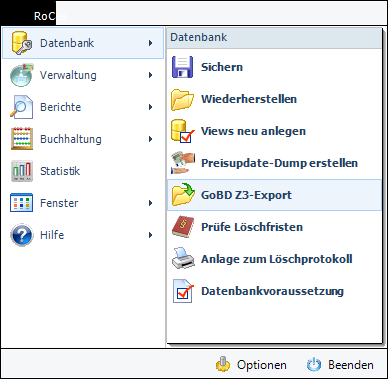Click the Optionen gear icon

(223, 364)
